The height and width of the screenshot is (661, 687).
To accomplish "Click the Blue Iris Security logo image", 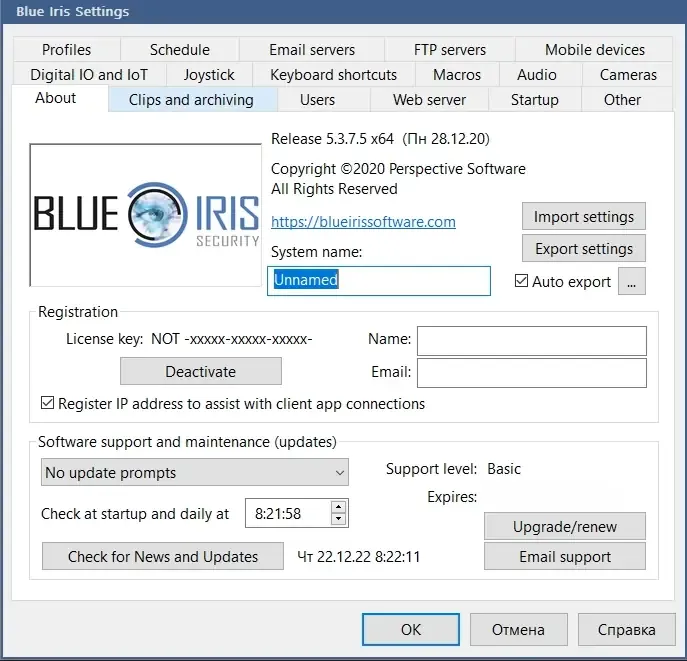I will tap(145, 215).
